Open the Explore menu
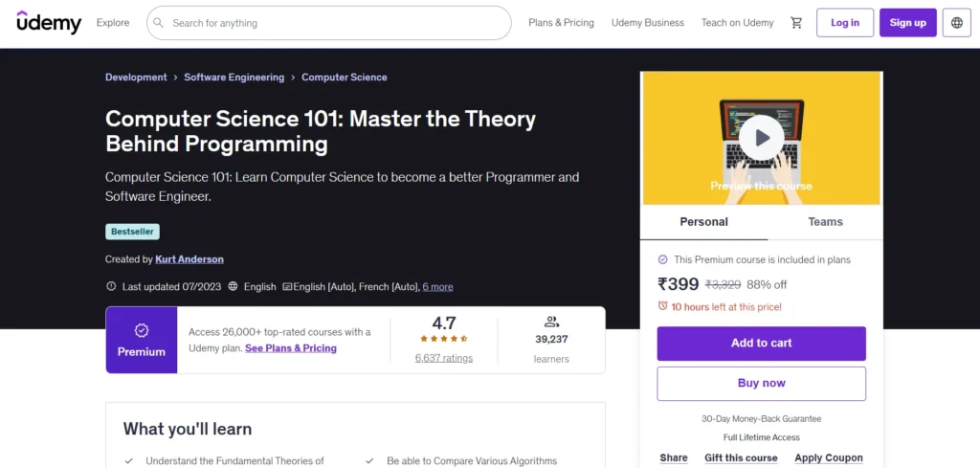This screenshot has width=980, height=468. coord(113,23)
